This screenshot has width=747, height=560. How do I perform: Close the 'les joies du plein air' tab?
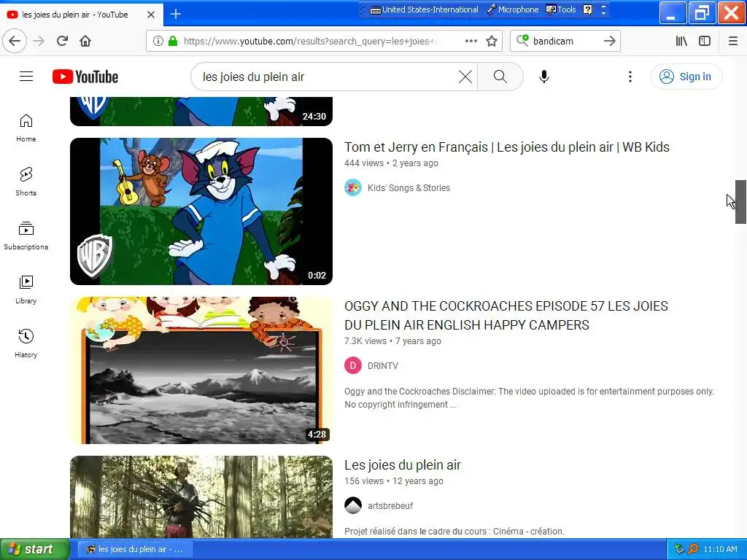tap(150, 15)
